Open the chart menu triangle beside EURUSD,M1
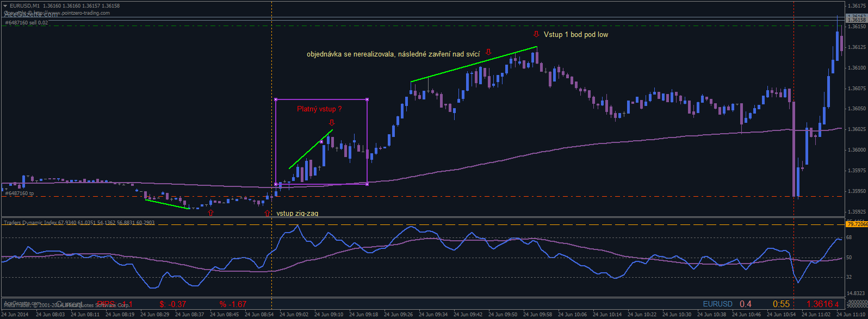The width and height of the screenshot is (868, 319). [x=5, y=5]
